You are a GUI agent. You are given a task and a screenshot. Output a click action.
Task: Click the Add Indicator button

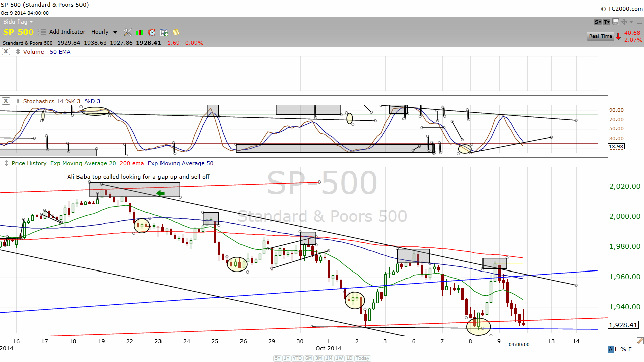(x=67, y=32)
